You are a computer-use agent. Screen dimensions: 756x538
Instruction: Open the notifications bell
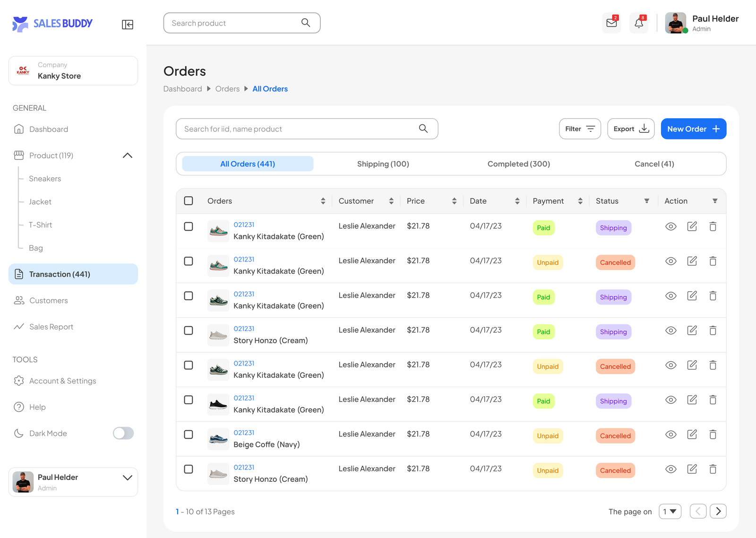click(x=639, y=23)
